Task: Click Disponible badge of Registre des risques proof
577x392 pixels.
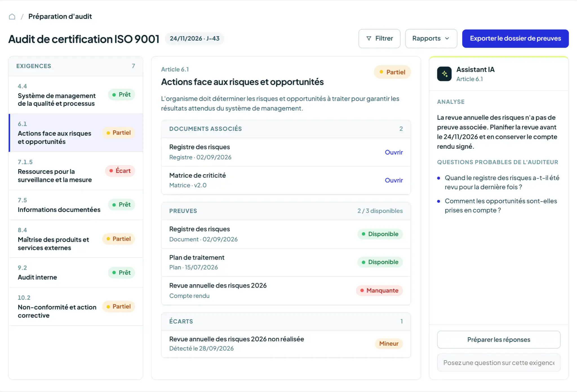Action: tap(380, 234)
